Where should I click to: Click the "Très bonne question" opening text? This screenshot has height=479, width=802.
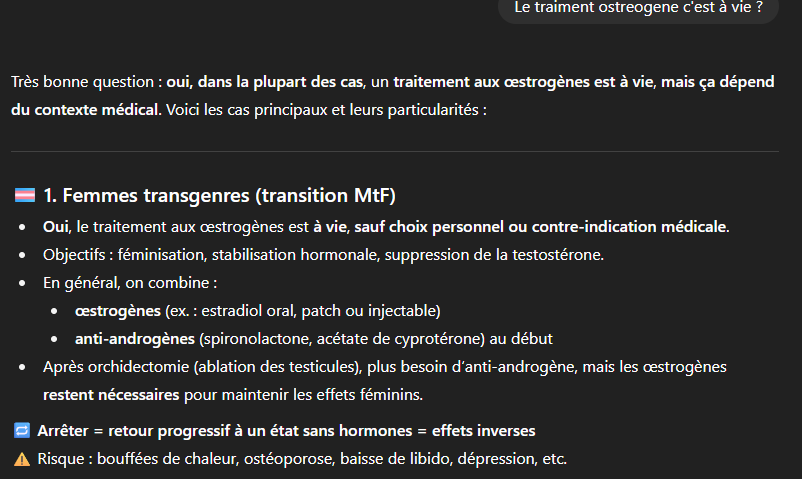click(82, 81)
